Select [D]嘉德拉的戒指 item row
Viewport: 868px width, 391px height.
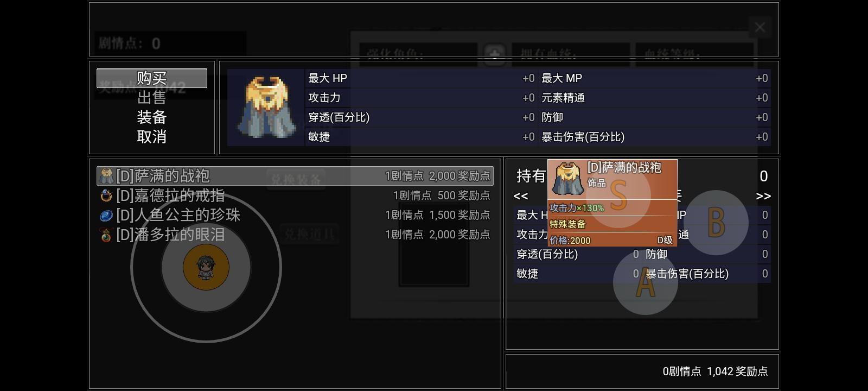295,195
